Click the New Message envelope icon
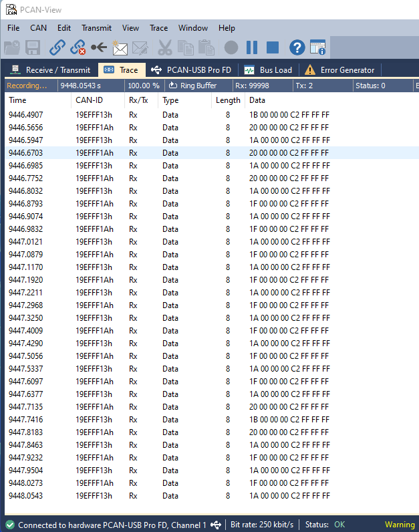This screenshot has width=419, height=532. [x=120, y=47]
